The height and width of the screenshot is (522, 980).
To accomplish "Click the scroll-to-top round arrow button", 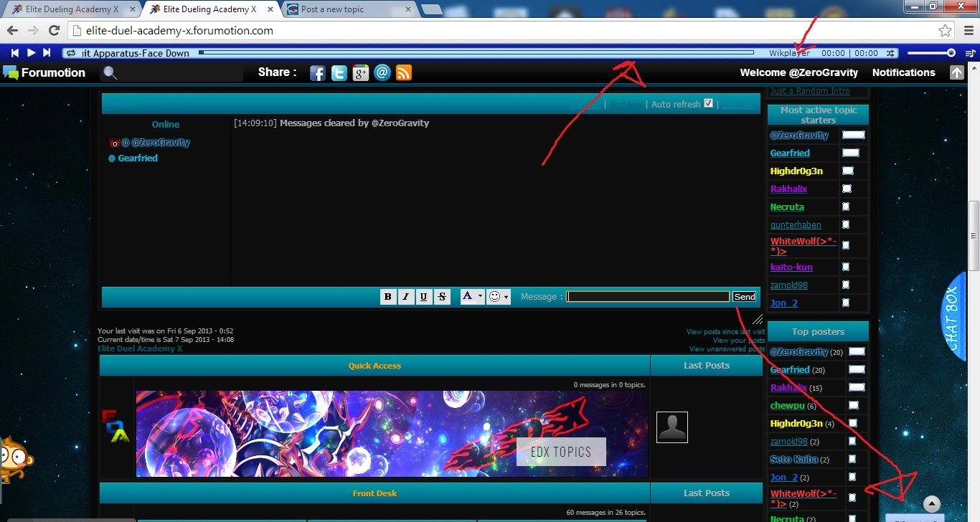I will [x=931, y=504].
